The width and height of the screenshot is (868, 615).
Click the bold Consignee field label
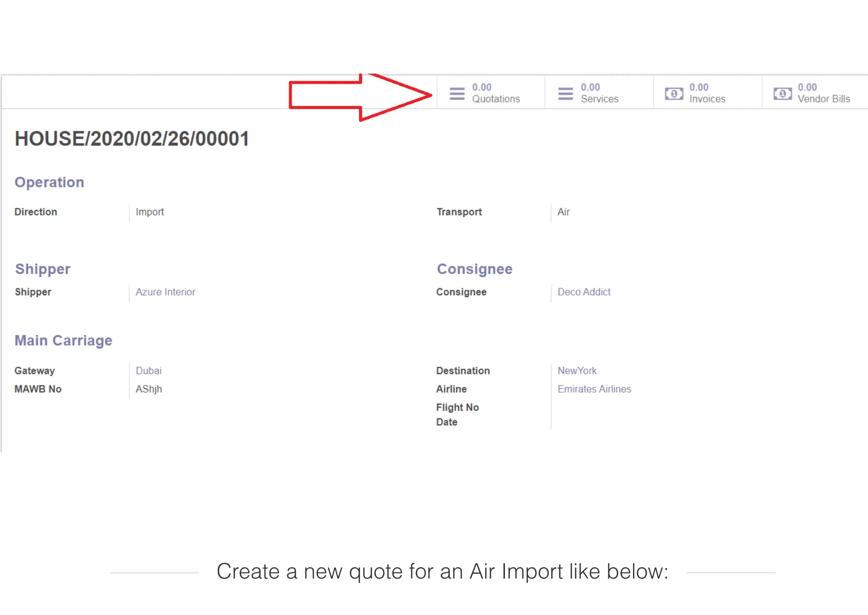tap(461, 292)
